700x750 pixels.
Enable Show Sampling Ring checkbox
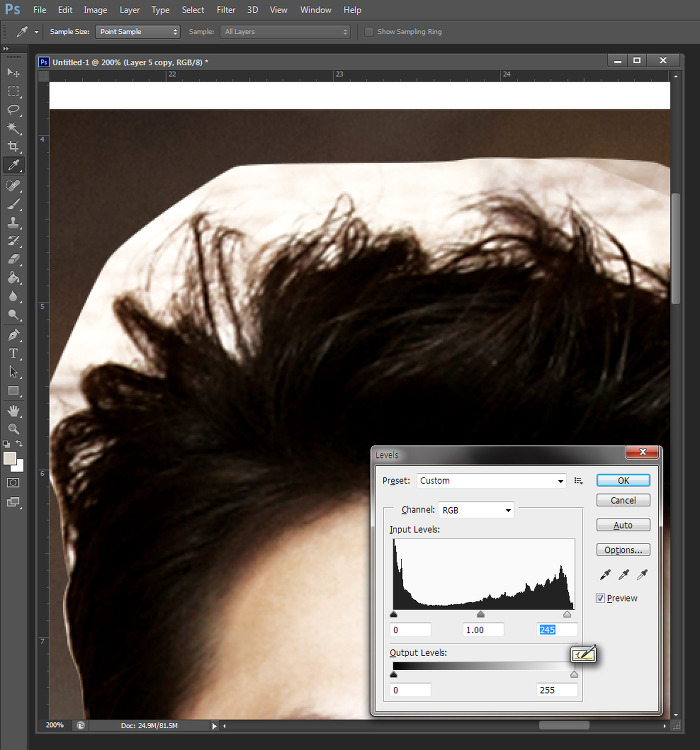pos(369,32)
